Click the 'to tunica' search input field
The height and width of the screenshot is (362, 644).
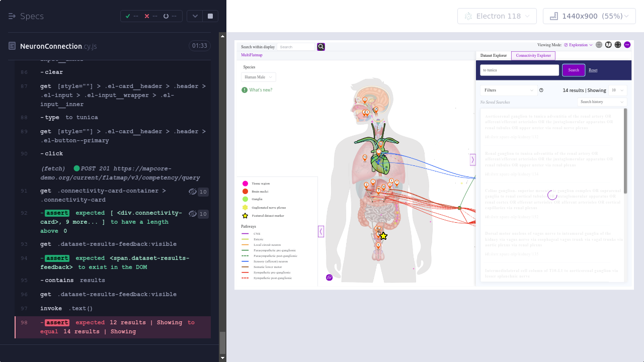click(519, 70)
